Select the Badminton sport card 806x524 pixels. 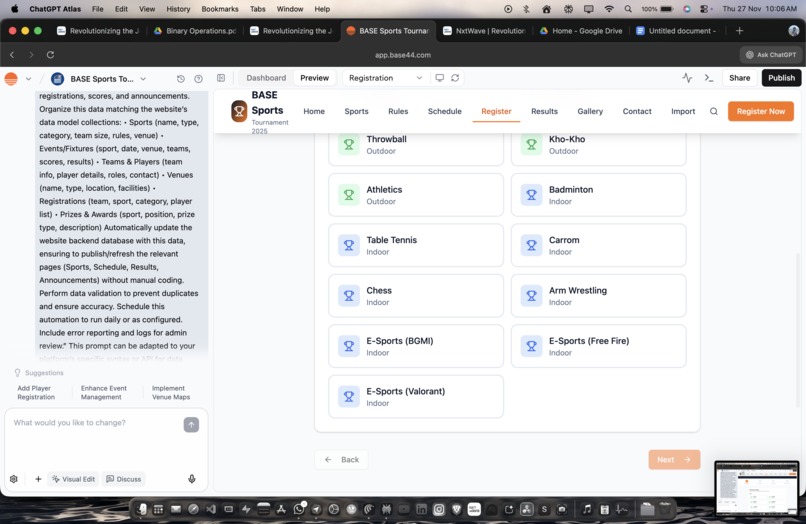pyautogui.click(x=598, y=195)
